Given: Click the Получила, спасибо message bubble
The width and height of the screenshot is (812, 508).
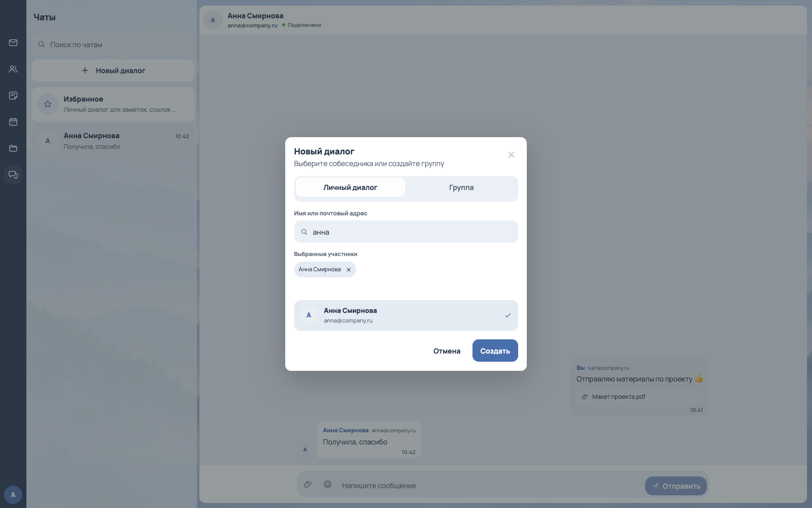Looking at the screenshot, I should coord(369,440).
